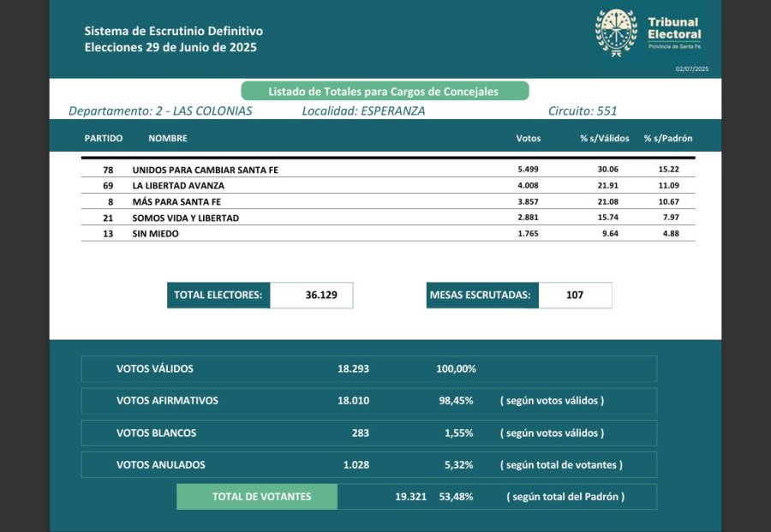This screenshot has width=771, height=532.
Task: Click the NOMBRE column header
Action: point(168,138)
